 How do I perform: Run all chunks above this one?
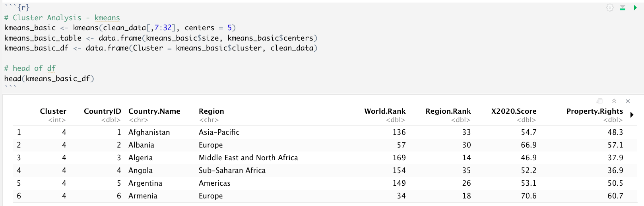coord(623,8)
